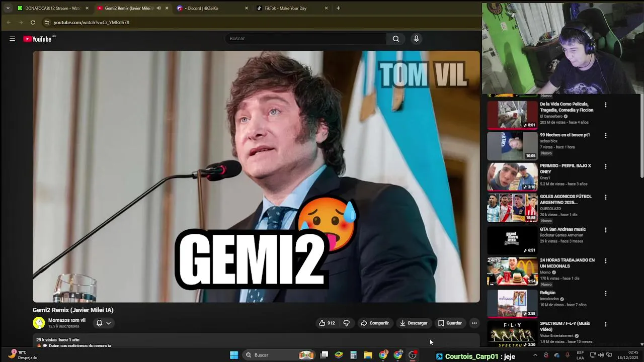Dislike the video with thumbs down

click(x=346, y=323)
